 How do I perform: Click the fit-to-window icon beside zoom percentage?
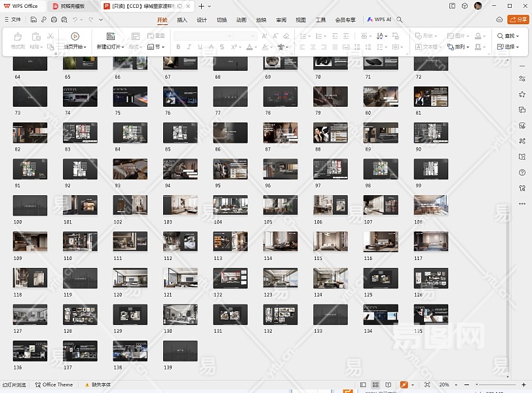click(428, 385)
